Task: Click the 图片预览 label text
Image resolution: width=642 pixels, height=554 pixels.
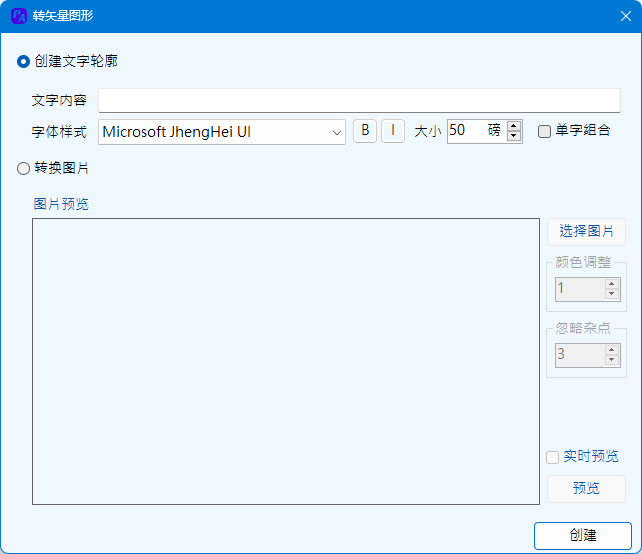Action: tap(61, 204)
